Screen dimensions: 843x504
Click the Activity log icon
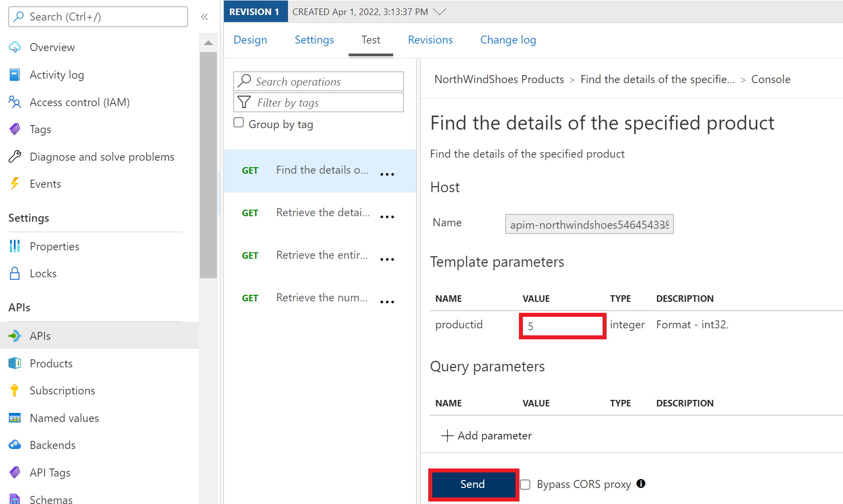click(15, 75)
